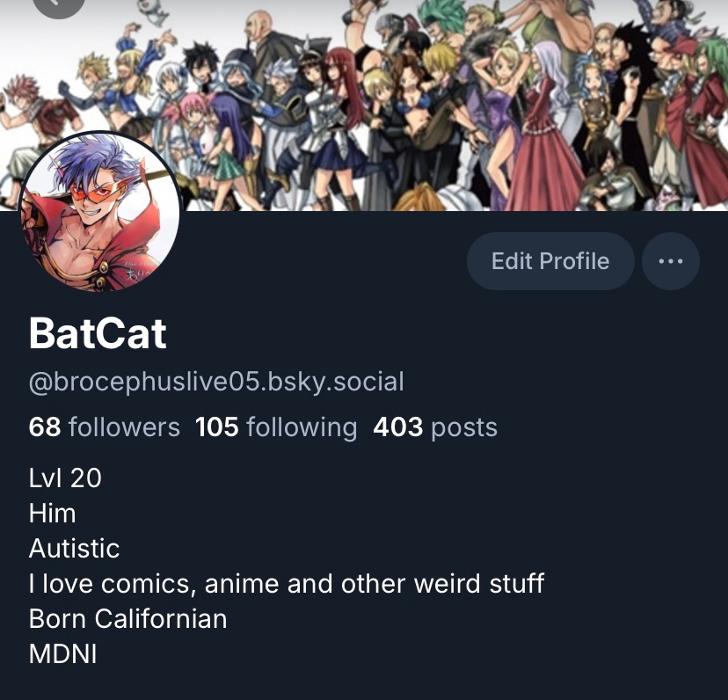The image size is (728, 700).
Task: Open BatCat's circular profile avatar
Action: [x=98, y=212]
